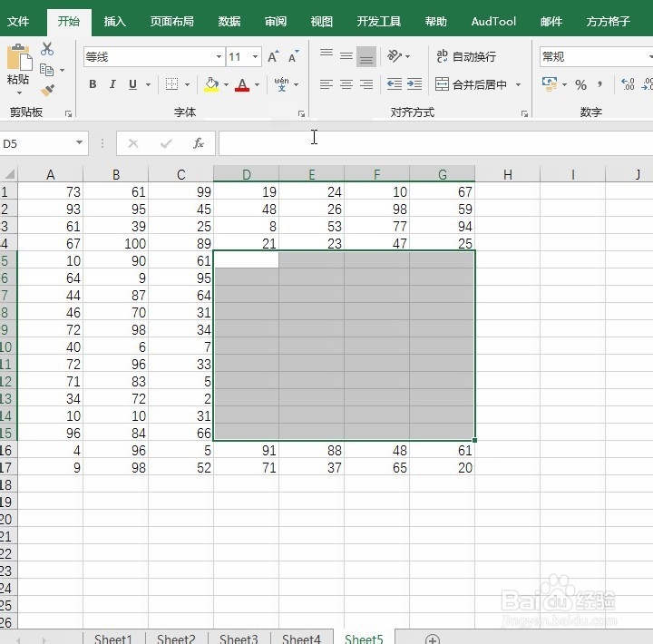
Task: Set bottom vertical alignment
Action: tap(366, 56)
